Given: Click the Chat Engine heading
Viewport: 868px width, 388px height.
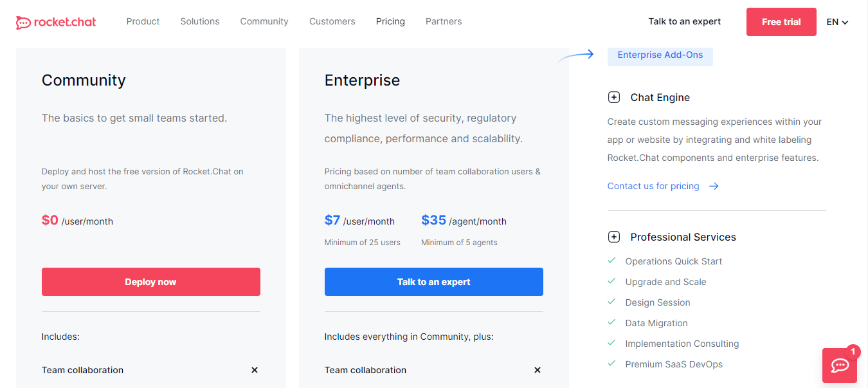Looking at the screenshot, I should (x=660, y=97).
